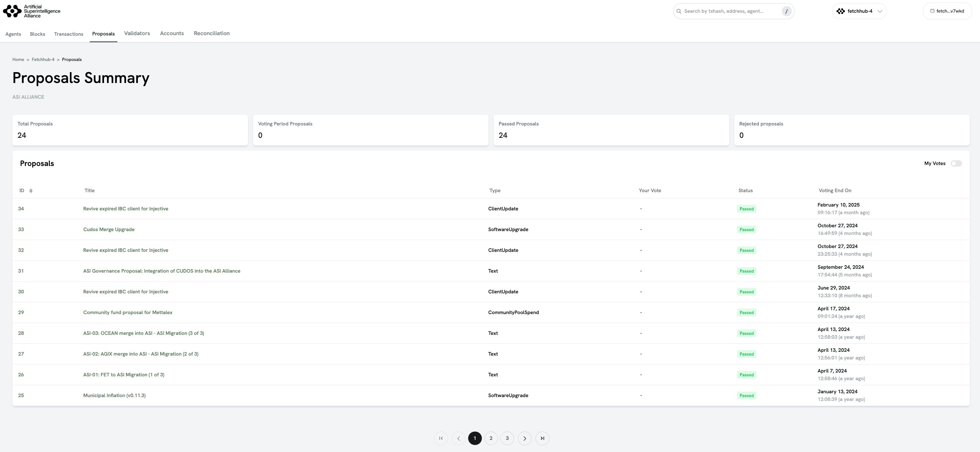This screenshot has height=452, width=980.
Task: Select page 3 in pagination
Action: point(507,438)
